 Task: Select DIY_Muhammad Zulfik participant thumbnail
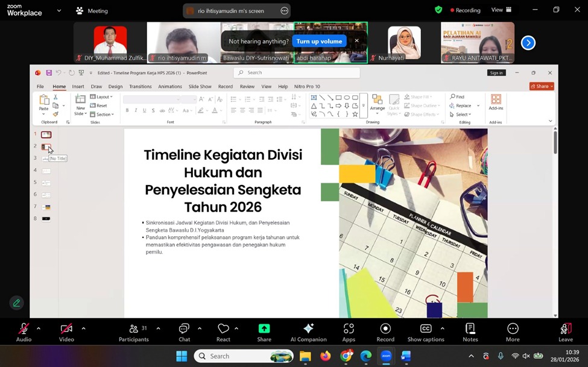pyautogui.click(x=110, y=42)
